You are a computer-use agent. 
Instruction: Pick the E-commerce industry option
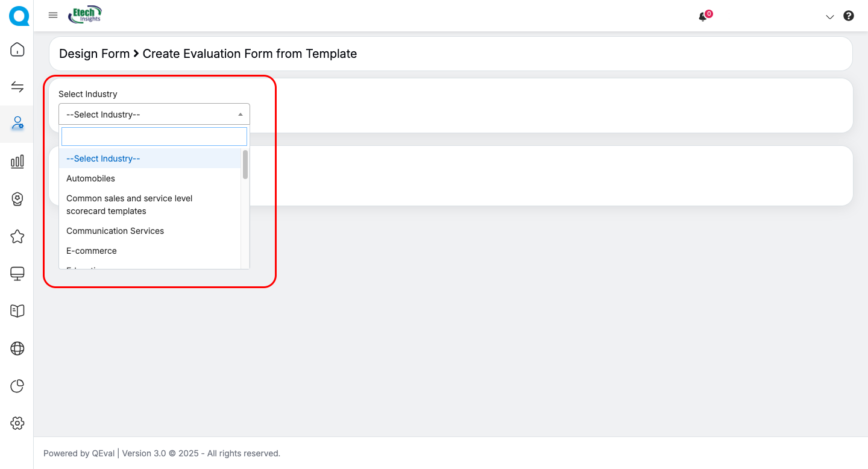(x=92, y=251)
